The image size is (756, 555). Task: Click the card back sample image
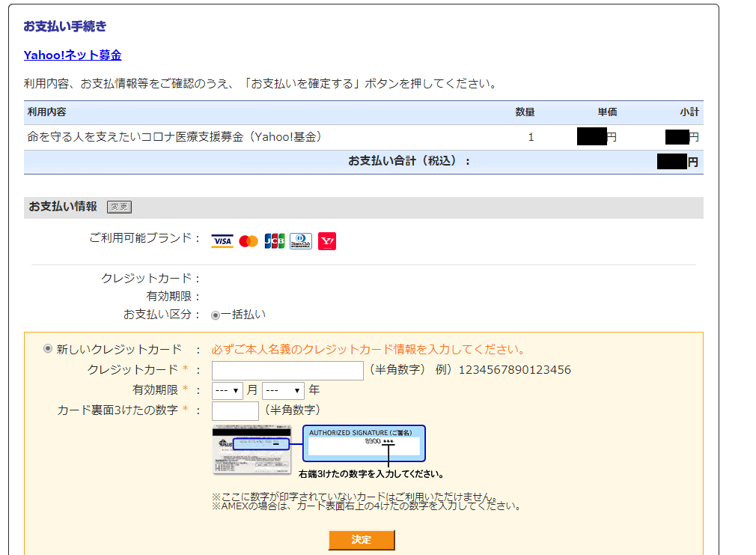252,450
